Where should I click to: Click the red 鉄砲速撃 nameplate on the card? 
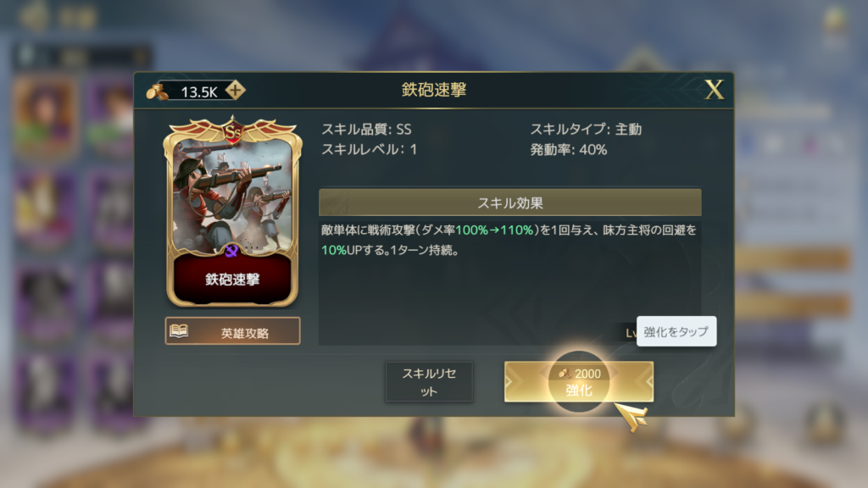(232, 279)
